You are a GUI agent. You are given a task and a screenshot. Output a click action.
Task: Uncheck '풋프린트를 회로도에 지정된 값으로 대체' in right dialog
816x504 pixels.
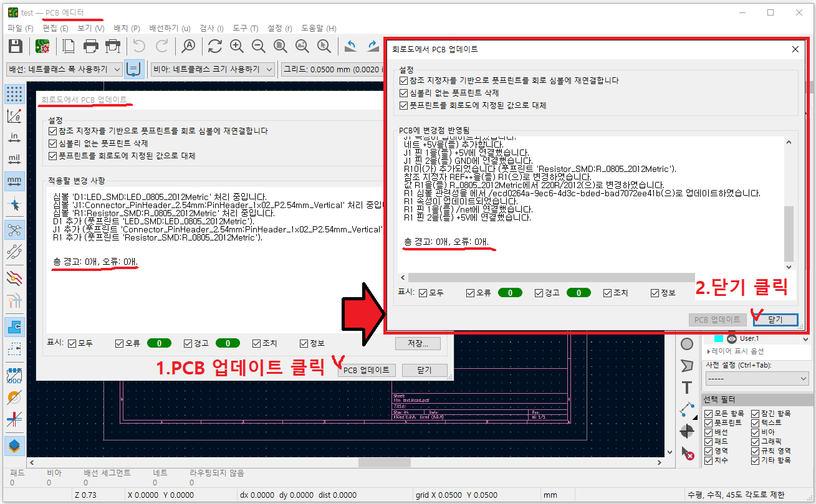pyautogui.click(x=405, y=105)
